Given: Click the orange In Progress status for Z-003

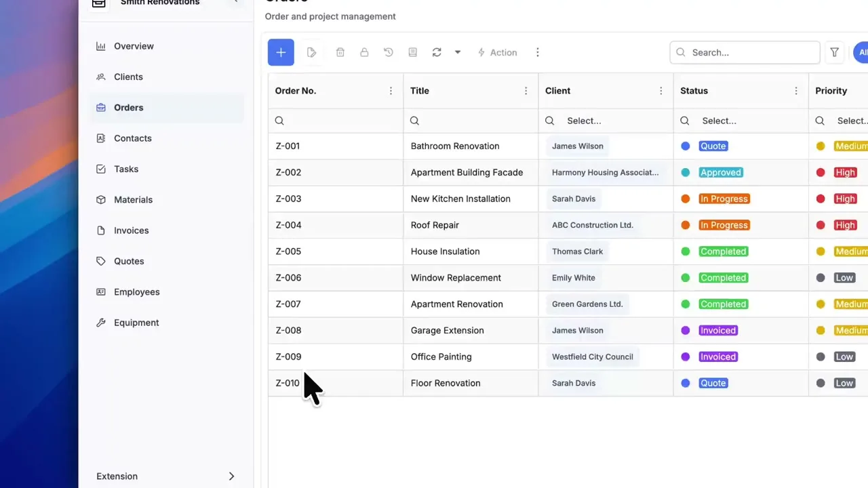Looking at the screenshot, I should [x=724, y=199].
